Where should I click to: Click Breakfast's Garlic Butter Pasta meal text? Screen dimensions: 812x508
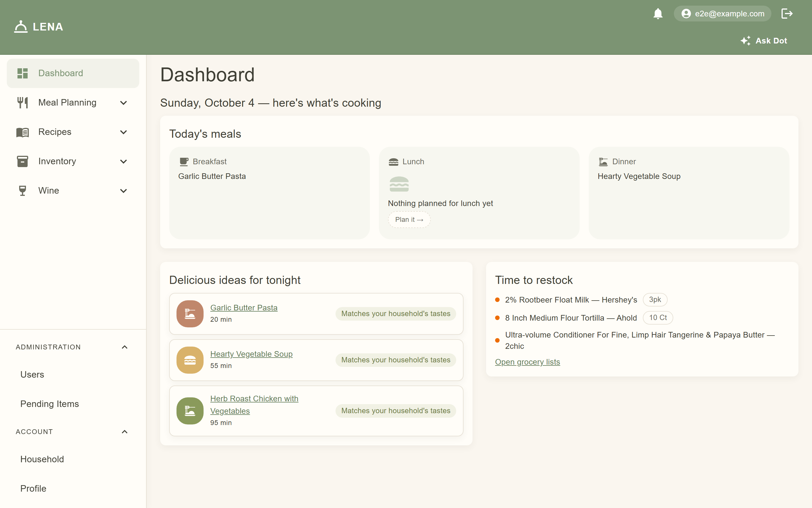coord(212,176)
